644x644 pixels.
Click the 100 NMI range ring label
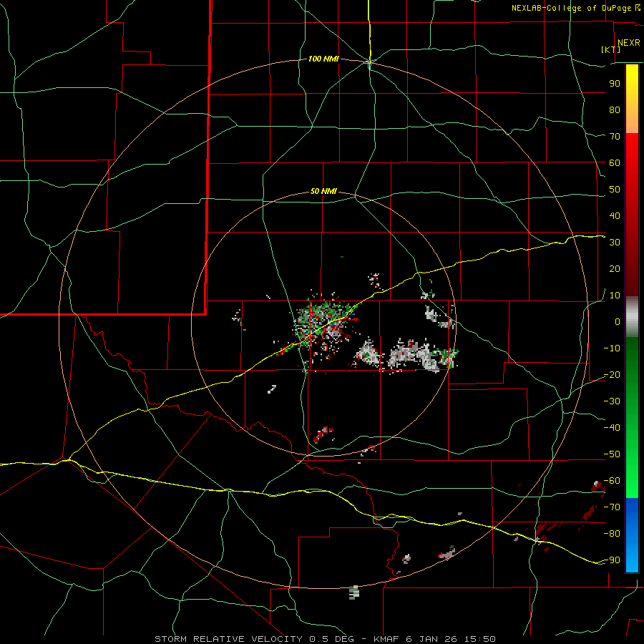(323, 59)
